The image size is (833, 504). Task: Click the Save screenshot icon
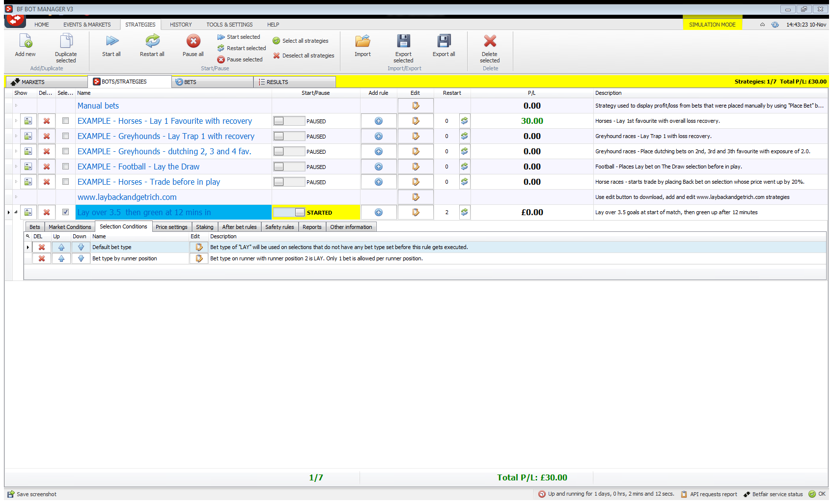(x=10, y=494)
